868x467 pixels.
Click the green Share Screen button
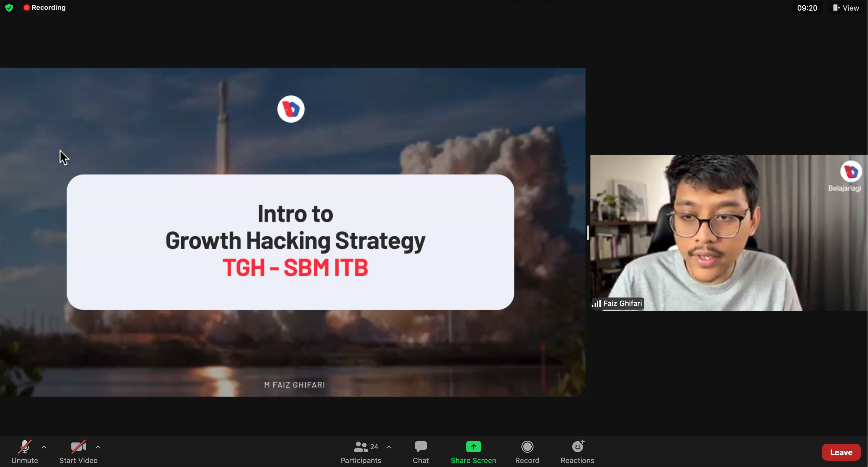tap(473, 452)
